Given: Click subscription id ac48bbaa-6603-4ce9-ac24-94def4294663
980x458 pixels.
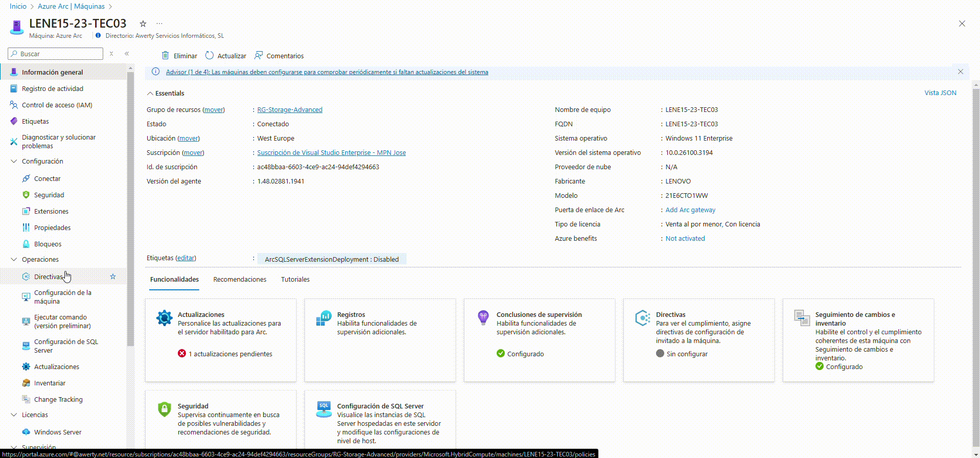Looking at the screenshot, I should pyautogui.click(x=318, y=167).
